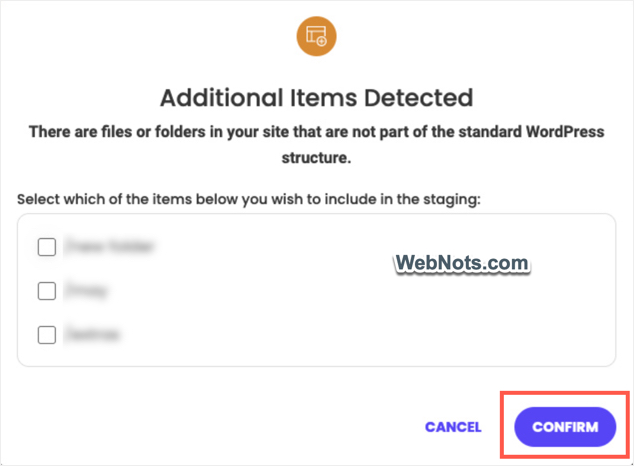The image size is (634, 466).
Task: Check the last item checkbox in the list
Action: pos(47,335)
